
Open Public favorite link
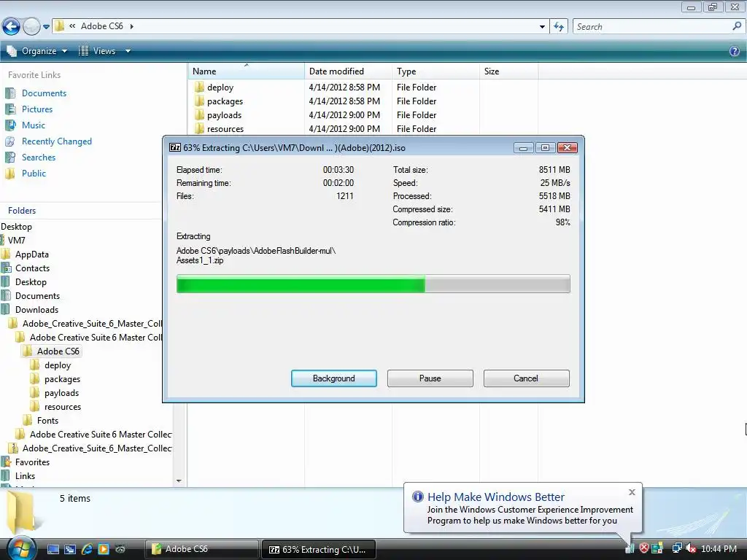[x=34, y=174]
